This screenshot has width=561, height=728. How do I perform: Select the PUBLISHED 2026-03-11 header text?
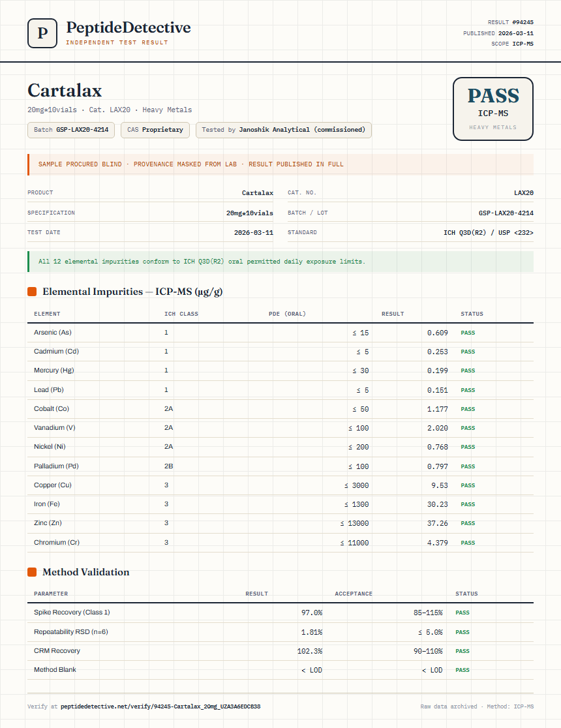[x=498, y=33]
